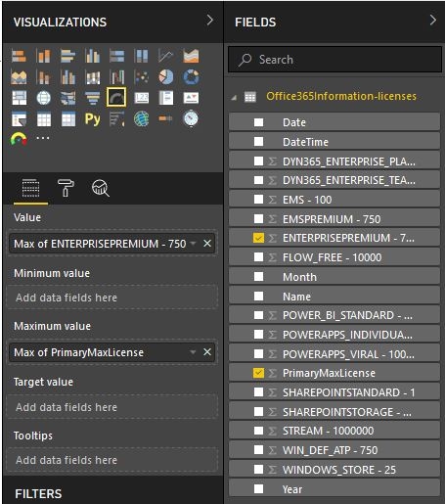Select the matrix visual
This screenshot has width=445, height=504.
(67, 119)
